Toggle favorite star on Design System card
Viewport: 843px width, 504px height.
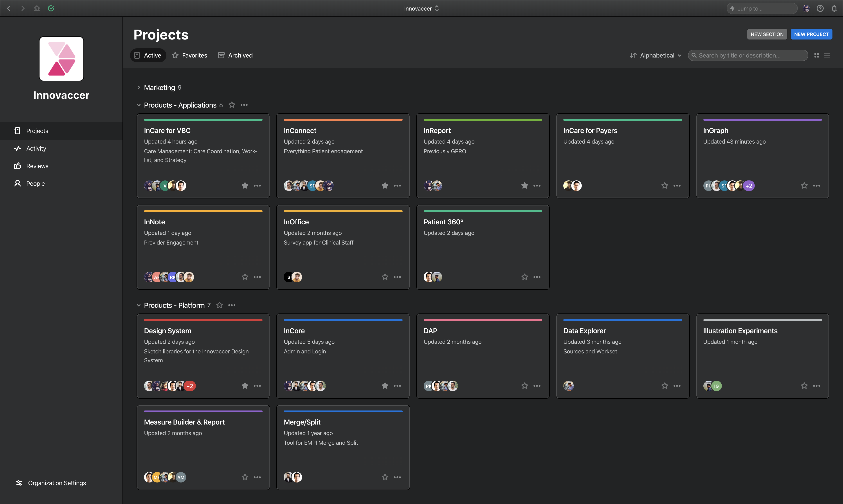point(245,386)
